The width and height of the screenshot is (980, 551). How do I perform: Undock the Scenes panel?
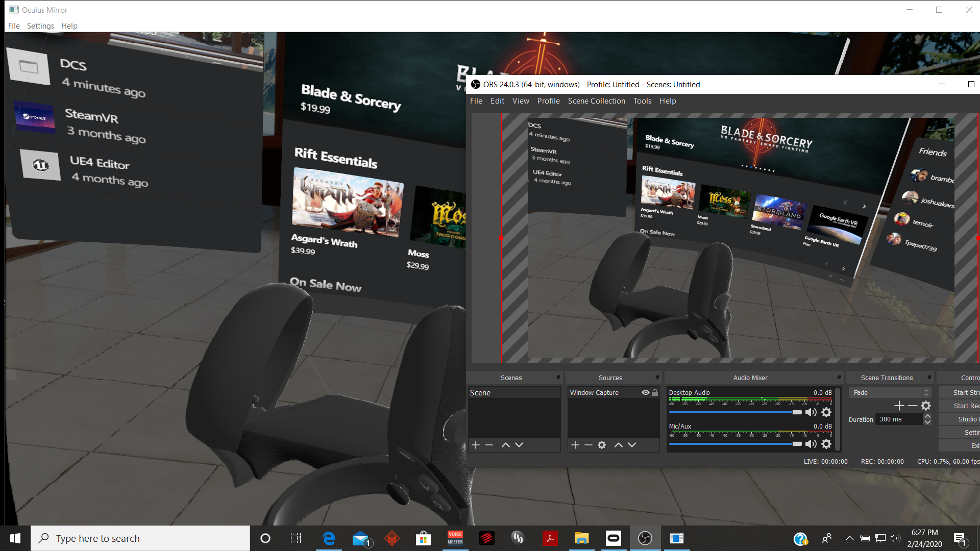[558, 378]
